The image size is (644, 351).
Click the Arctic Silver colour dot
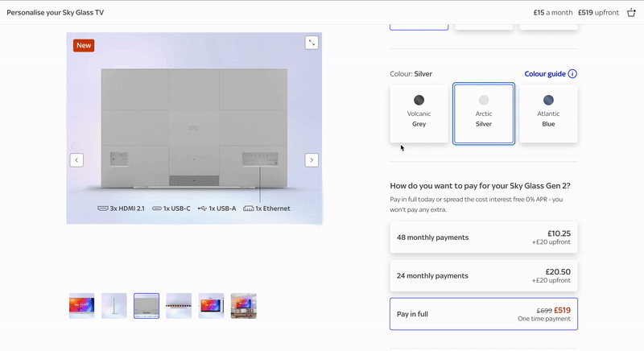click(x=484, y=100)
